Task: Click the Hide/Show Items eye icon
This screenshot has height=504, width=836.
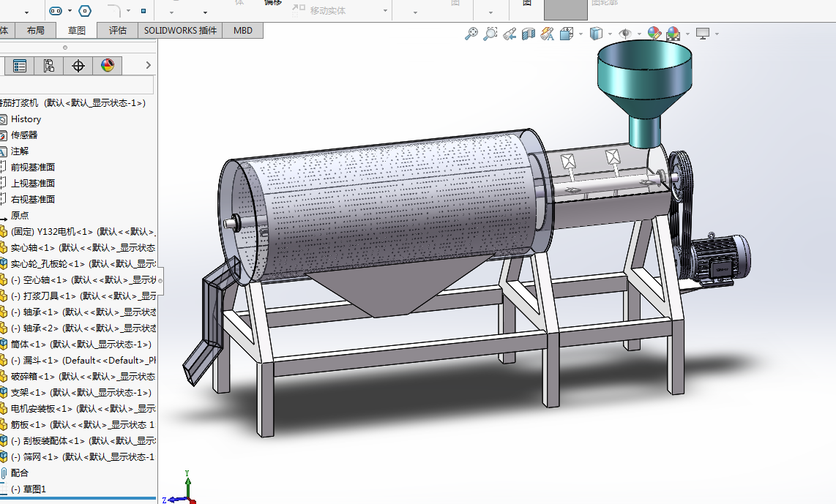Action: point(625,34)
